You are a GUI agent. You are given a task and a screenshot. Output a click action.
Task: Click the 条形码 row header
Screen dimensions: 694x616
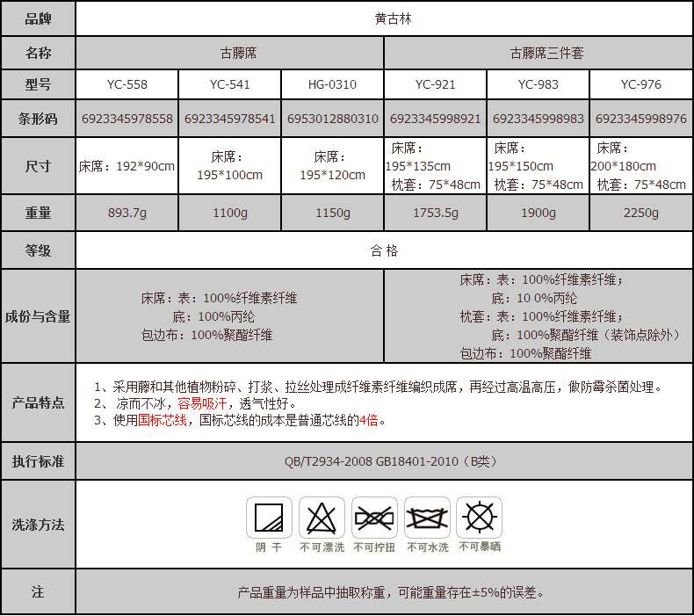(38, 119)
